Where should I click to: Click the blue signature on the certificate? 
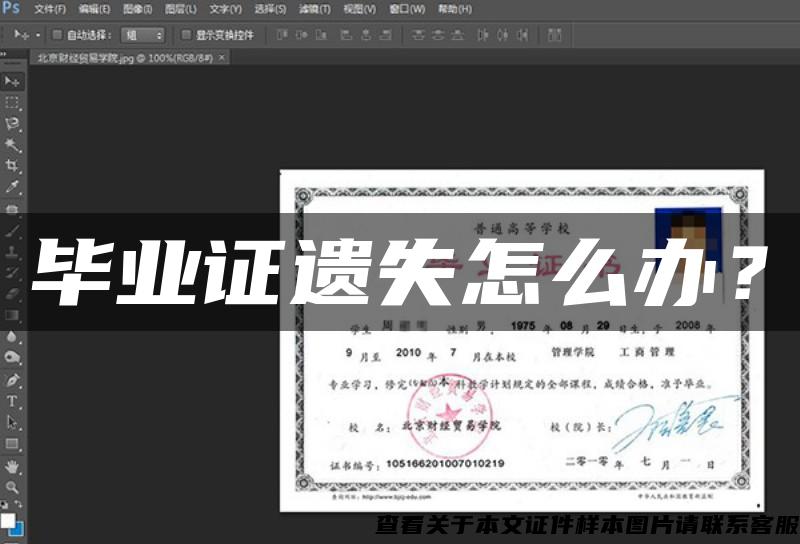click(674, 423)
